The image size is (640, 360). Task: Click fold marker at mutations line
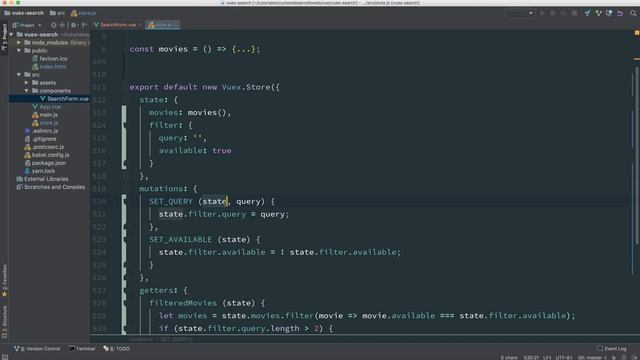(x=124, y=189)
